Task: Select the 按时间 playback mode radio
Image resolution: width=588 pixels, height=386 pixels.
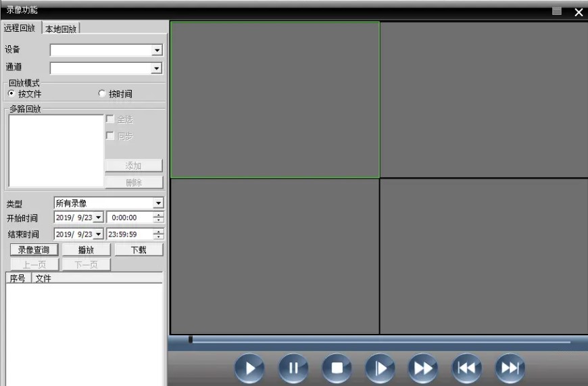Action: click(x=101, y=93)
